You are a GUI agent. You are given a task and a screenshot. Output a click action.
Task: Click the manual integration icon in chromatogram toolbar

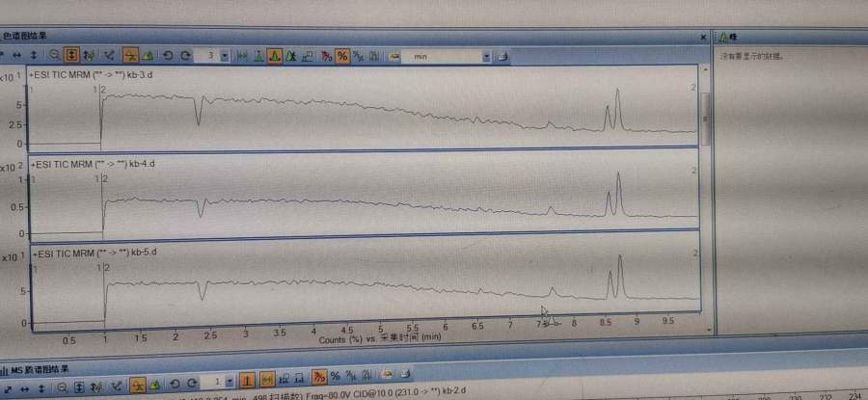point(291,57)
